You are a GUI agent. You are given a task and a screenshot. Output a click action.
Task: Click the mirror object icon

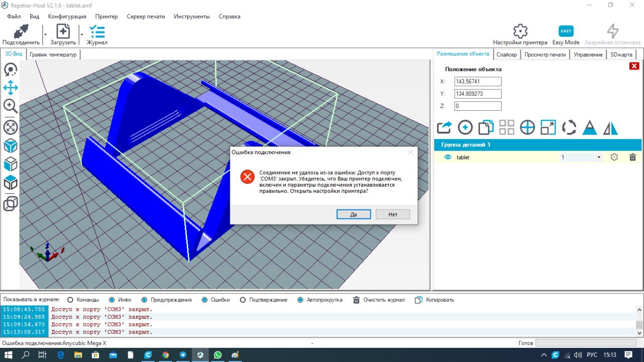pos(610,127)
